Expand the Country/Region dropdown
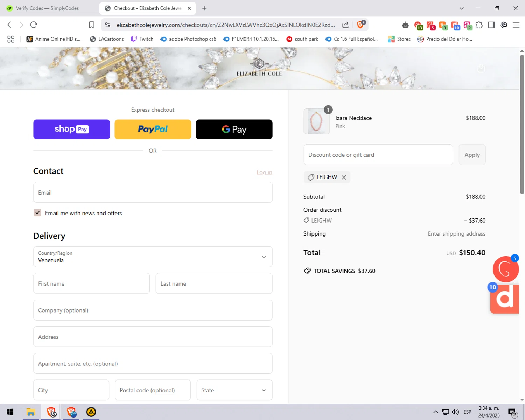The image size is (525, 420). [x=153, y=257]
